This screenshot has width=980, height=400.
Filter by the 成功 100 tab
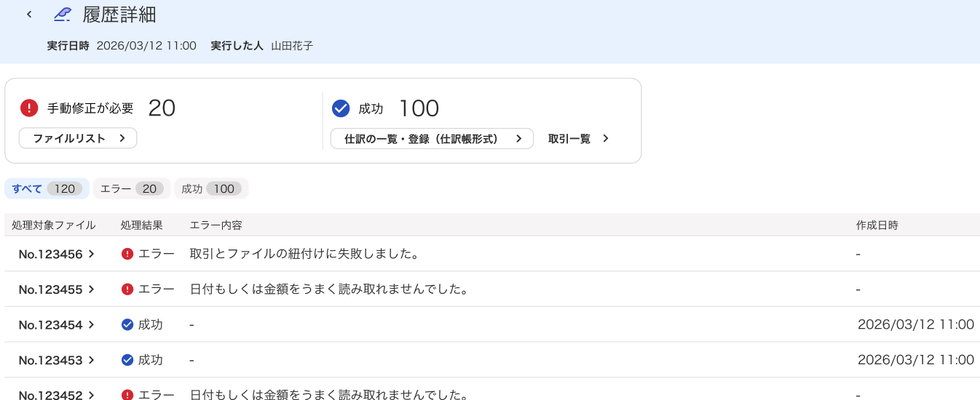tap(211, 188)
